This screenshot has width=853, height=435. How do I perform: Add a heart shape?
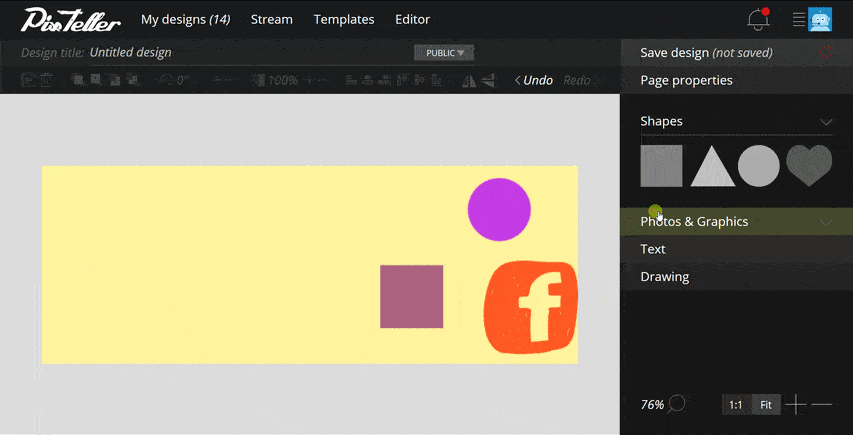click(809, 165)
